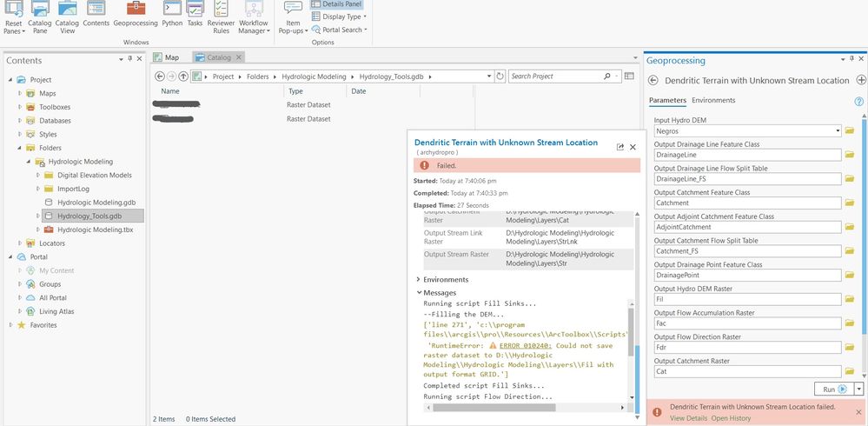Dismiss the failed notification banner
Viewport: 868px width, 426px height.
[x=858, y=412]
